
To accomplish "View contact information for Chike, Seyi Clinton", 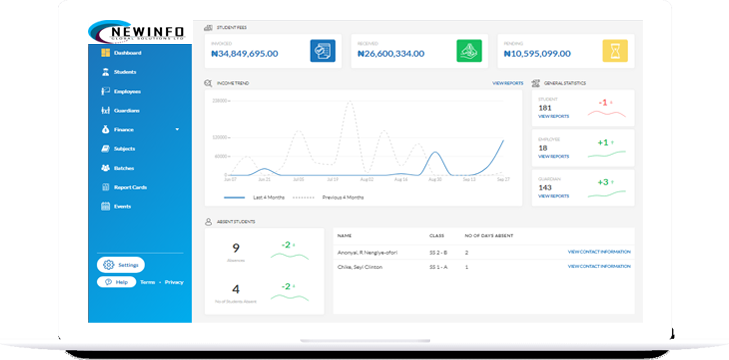I will click(599, 267).
